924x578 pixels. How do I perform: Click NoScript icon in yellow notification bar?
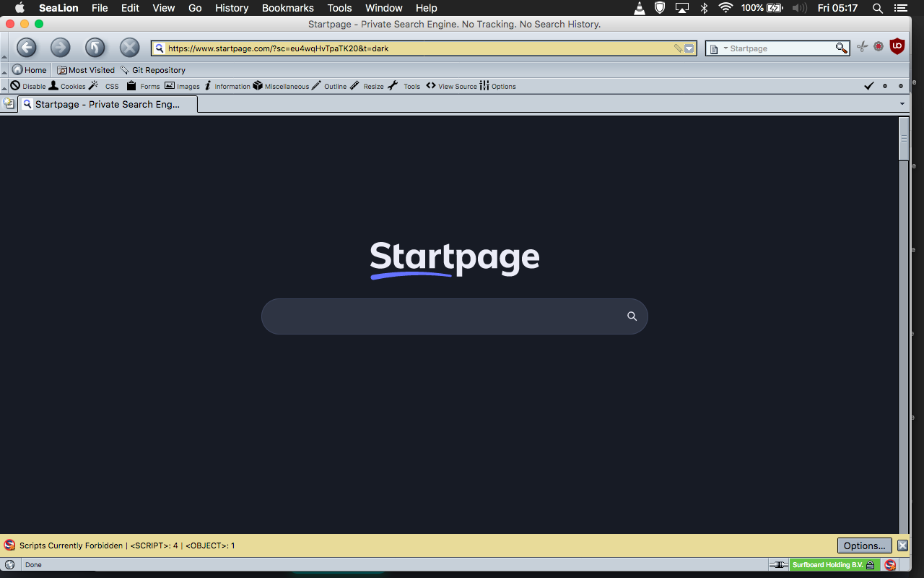[x=9, y=545]
